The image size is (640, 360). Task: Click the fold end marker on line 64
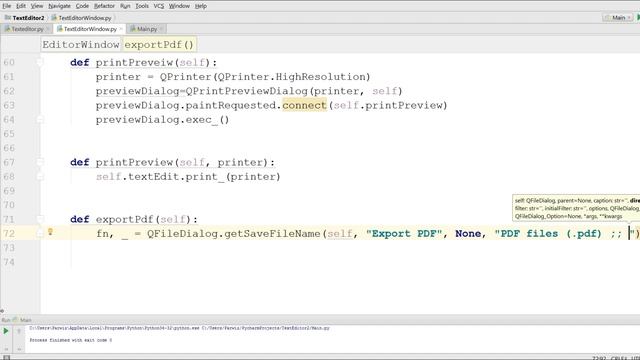tap(40, 120)
